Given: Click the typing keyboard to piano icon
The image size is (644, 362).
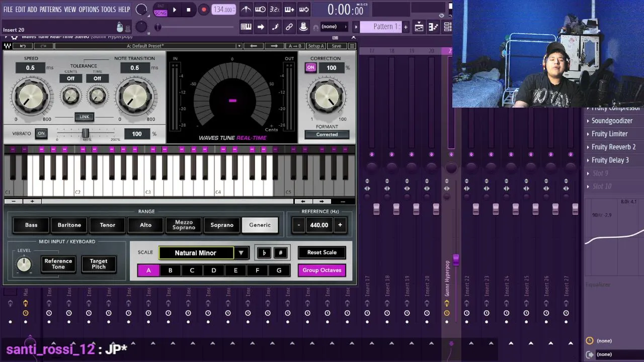Looking at the screenshot, I should click(246, 27).
